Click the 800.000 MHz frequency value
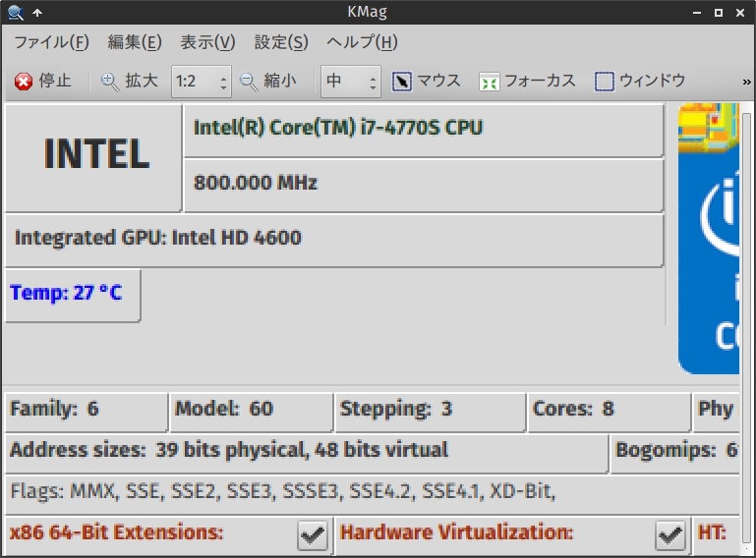Viewport: 756px width, 558px height. tap(256, 183)
